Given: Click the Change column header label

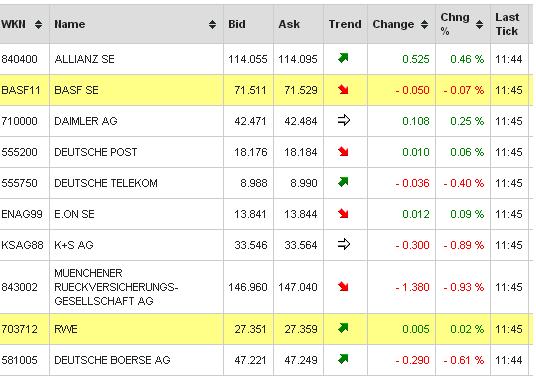Looking at the screenshot, I should (x=393, y=24).
